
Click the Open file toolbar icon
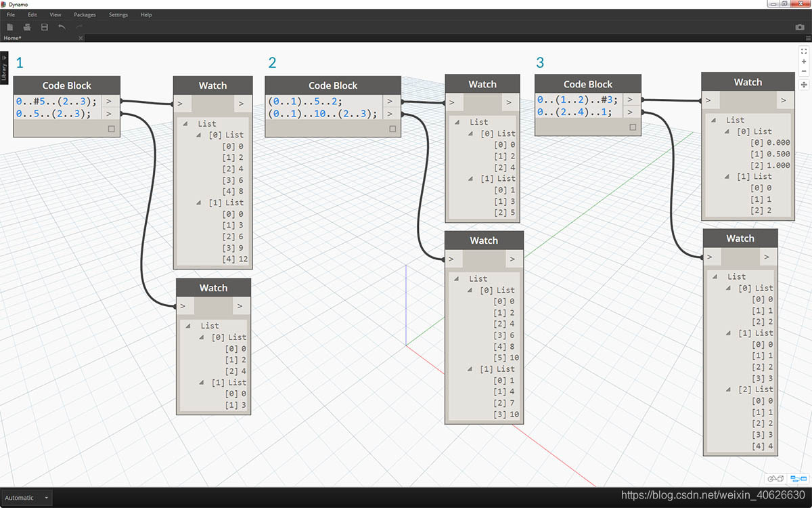[x=27, y=27]
